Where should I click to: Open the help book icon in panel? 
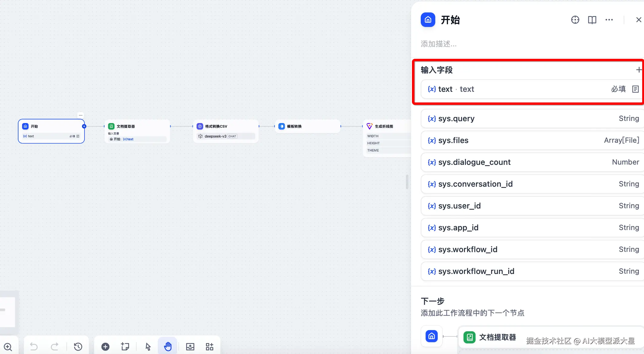[x=592, y=20]
